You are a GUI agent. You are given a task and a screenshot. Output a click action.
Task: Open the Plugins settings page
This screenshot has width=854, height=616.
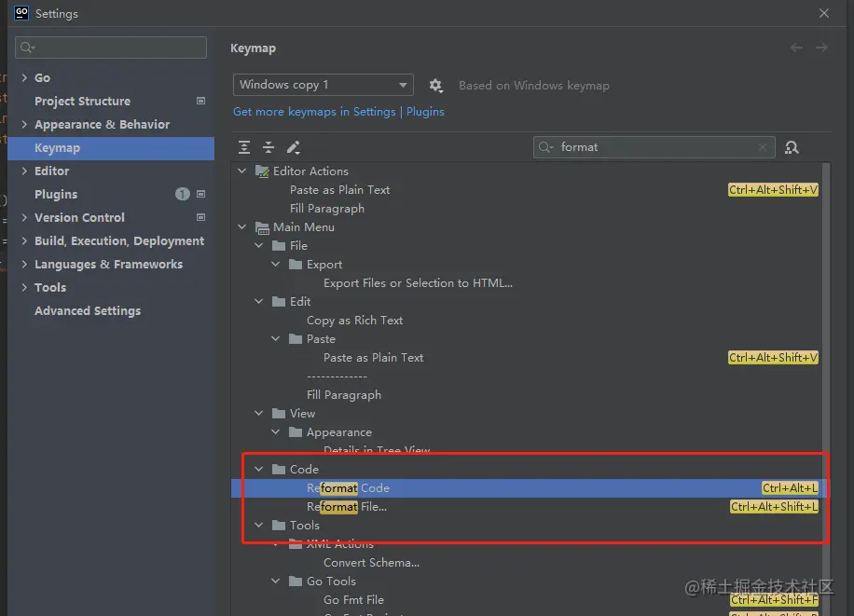point(56,194)
